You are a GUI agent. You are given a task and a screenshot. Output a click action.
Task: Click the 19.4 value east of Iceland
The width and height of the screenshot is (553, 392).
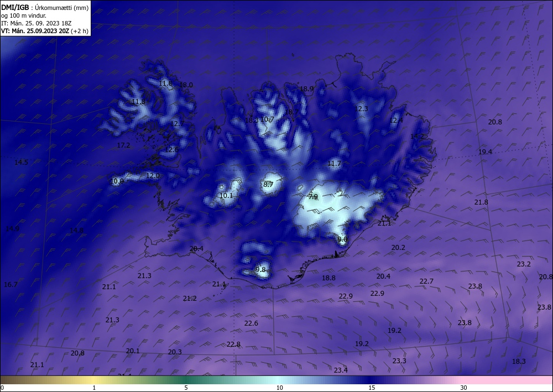tap(486, 152)
